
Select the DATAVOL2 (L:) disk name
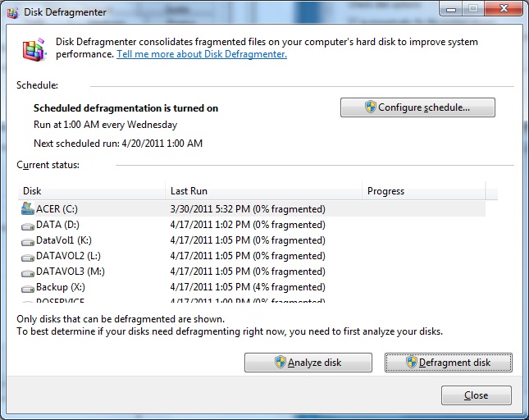68,256
